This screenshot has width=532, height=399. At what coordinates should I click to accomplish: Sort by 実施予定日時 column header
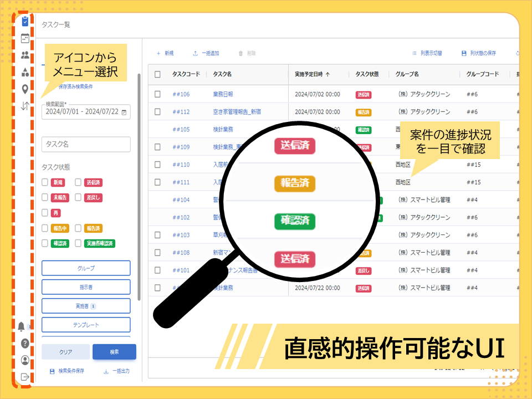[x=313, y=74]
